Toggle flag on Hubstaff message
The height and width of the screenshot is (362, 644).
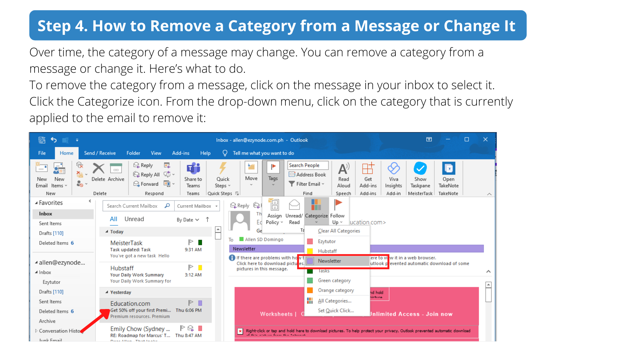(x=191, y=267)
